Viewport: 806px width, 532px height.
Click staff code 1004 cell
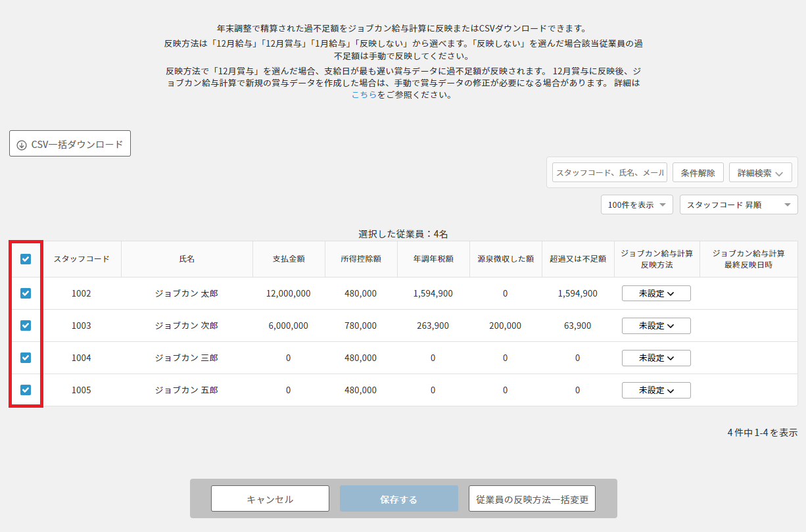(x=82, y=358)
